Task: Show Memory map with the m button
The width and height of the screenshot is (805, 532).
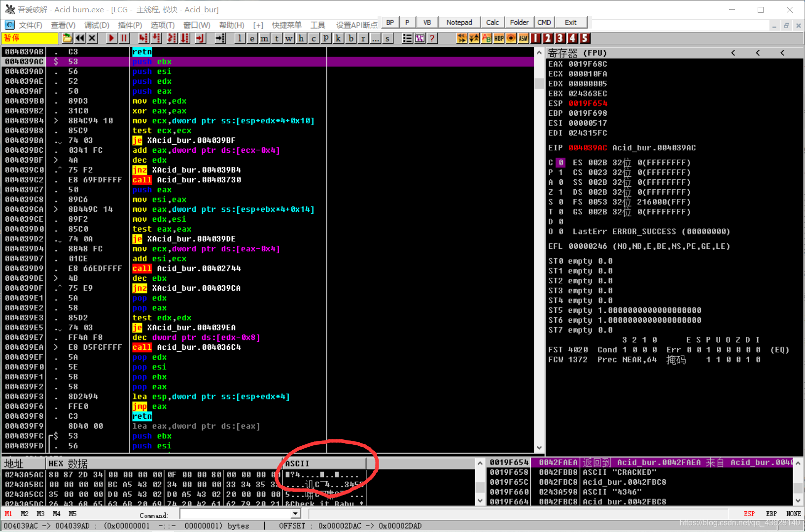Action: (265, 38)
